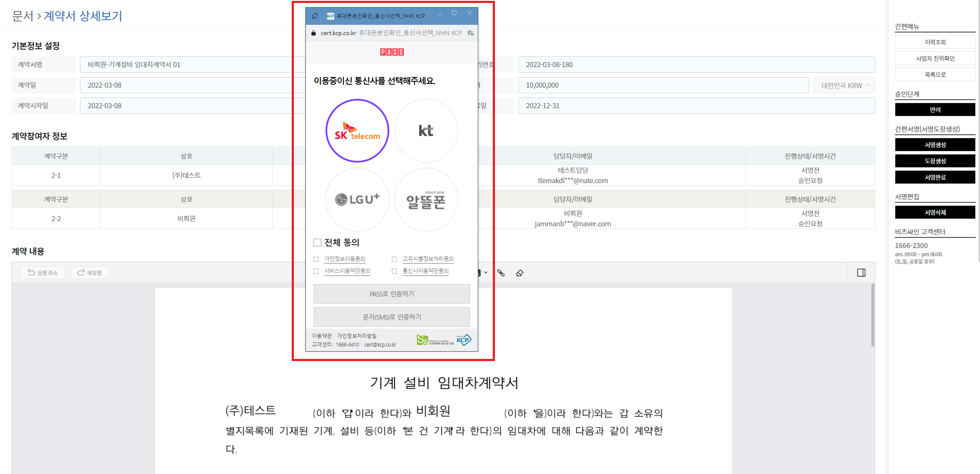Click the amount field showing 10,000,000
Image resolution: width=980 pixels, height=474 pixels.
coord(663,85)
